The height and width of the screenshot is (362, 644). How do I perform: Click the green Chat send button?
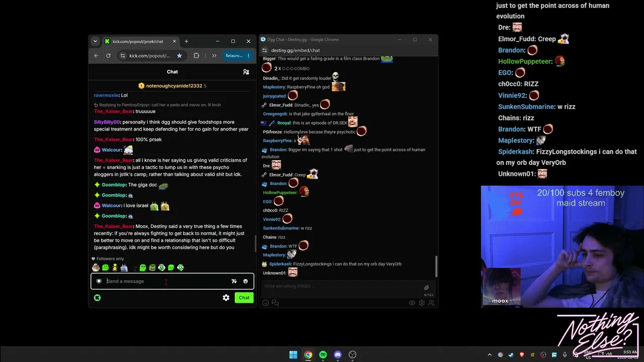244,298
